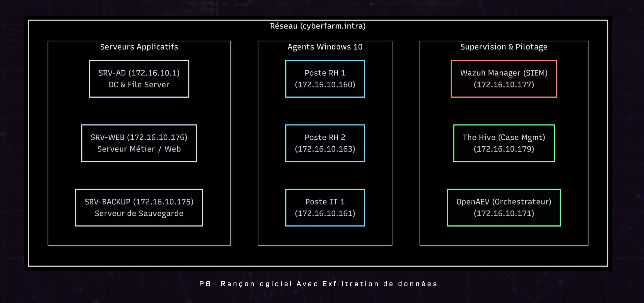Click the Réseau cyberfarm.intra title
This screenshot has height=303, width=644.
(318, 26)
